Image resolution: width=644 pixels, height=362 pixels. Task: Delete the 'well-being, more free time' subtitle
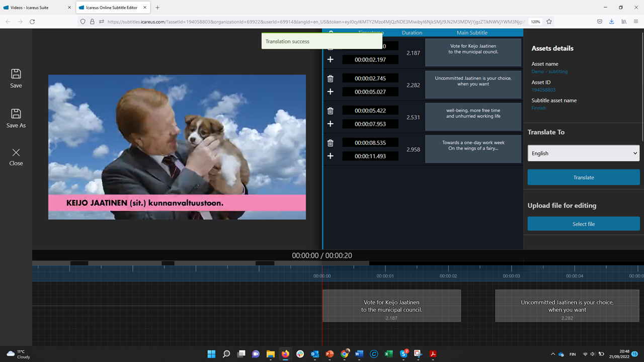331,111
